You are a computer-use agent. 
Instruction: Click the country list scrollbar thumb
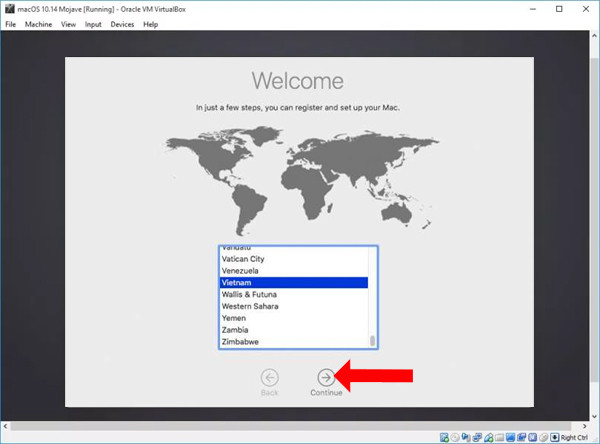[372, 341]
